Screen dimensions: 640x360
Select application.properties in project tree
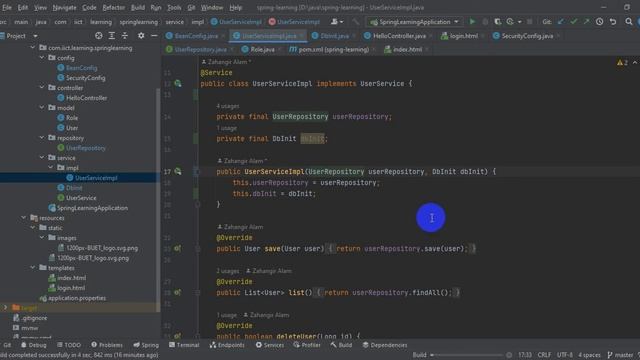click(77, 298)
